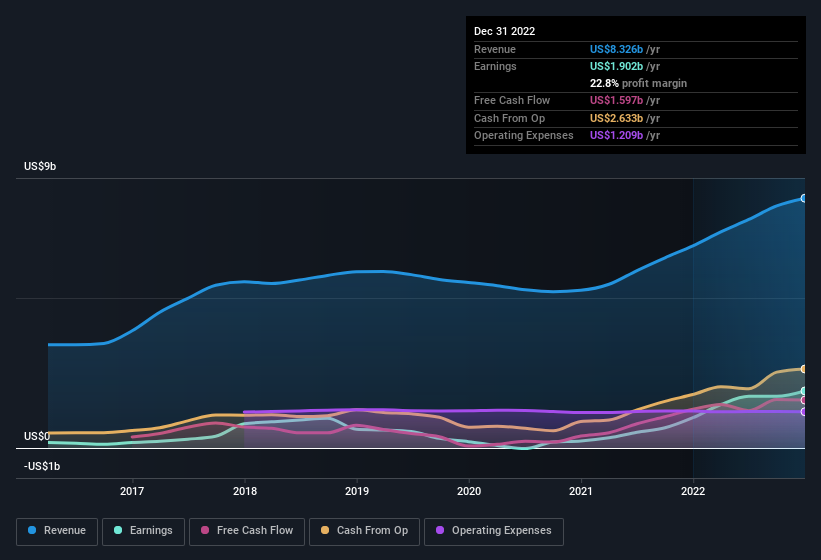
Task: Click the 2018 x-axis label
Action: [245, 491]
